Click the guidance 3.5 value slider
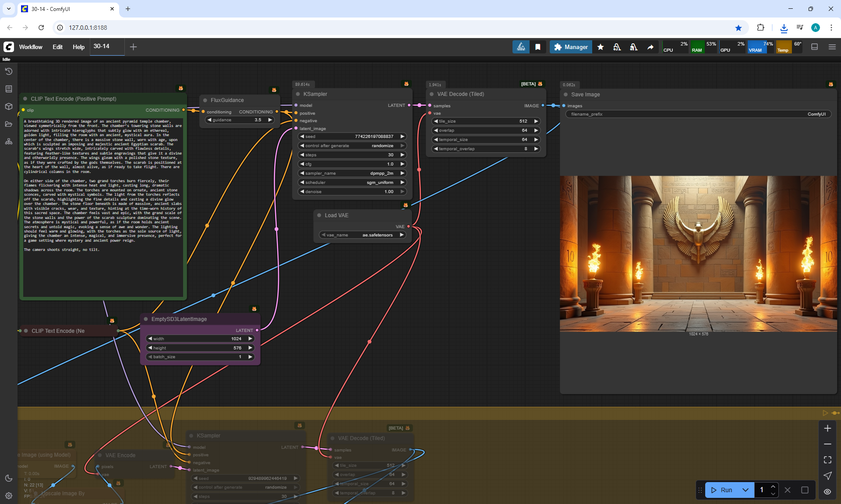Screen dimensions: 841x504 (x=240, y=120)
